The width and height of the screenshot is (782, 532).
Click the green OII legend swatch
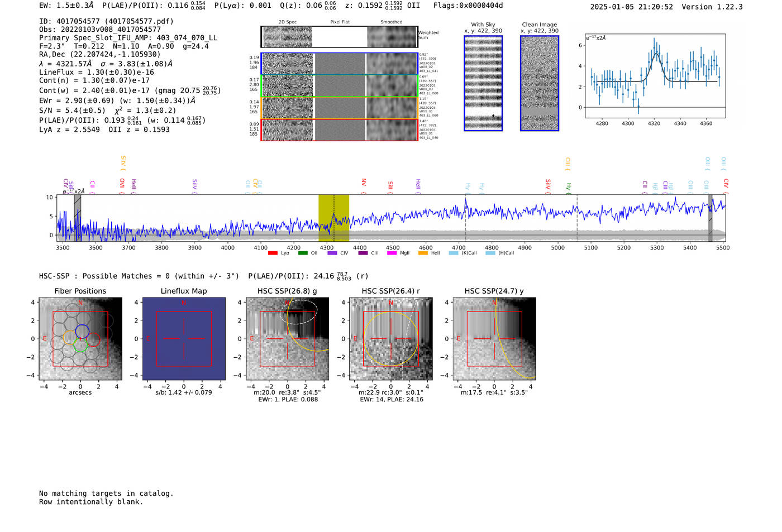coord(303,253)
